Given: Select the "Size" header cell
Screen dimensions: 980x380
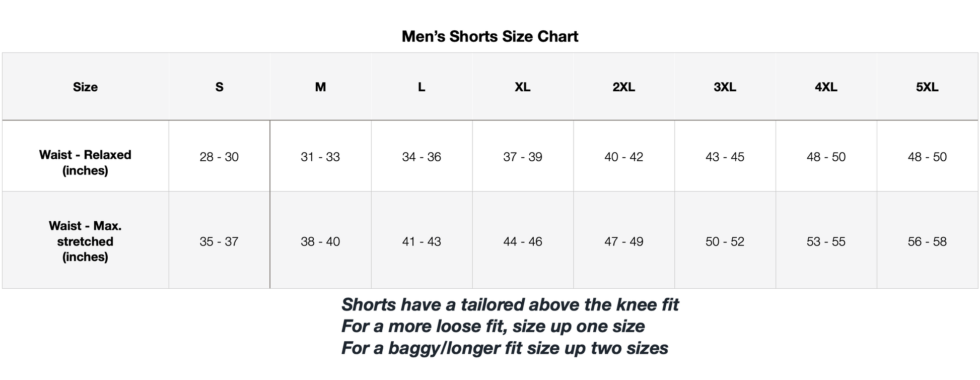Looking at the screenshot, I should (85, 87).
